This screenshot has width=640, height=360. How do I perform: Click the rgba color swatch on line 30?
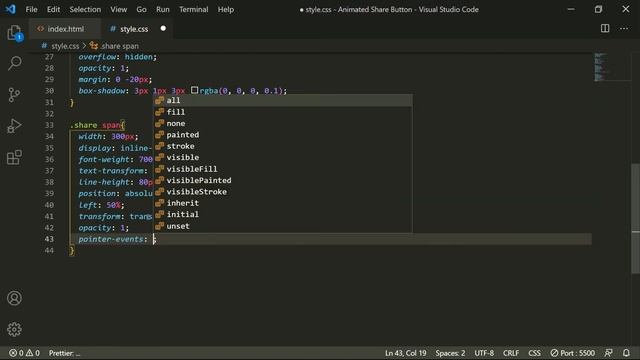coord(194,90)
